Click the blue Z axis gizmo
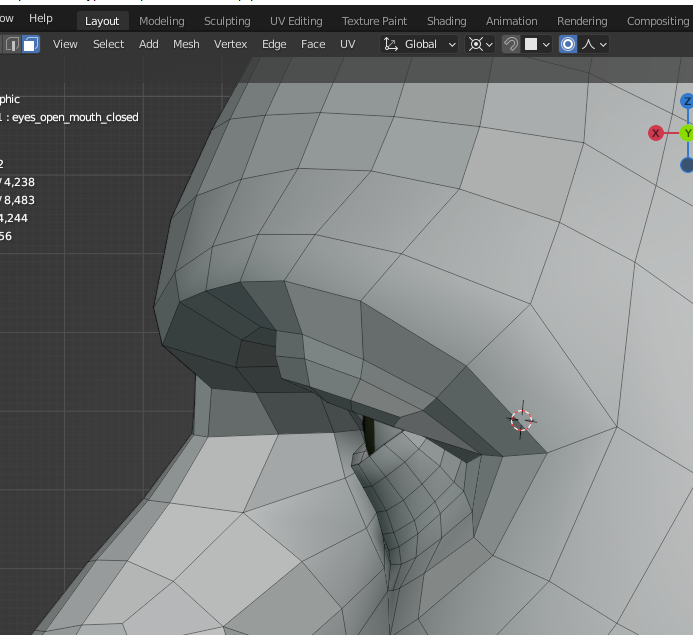The width and height of the screenshot is (693, 635). (x=687, y=101)
